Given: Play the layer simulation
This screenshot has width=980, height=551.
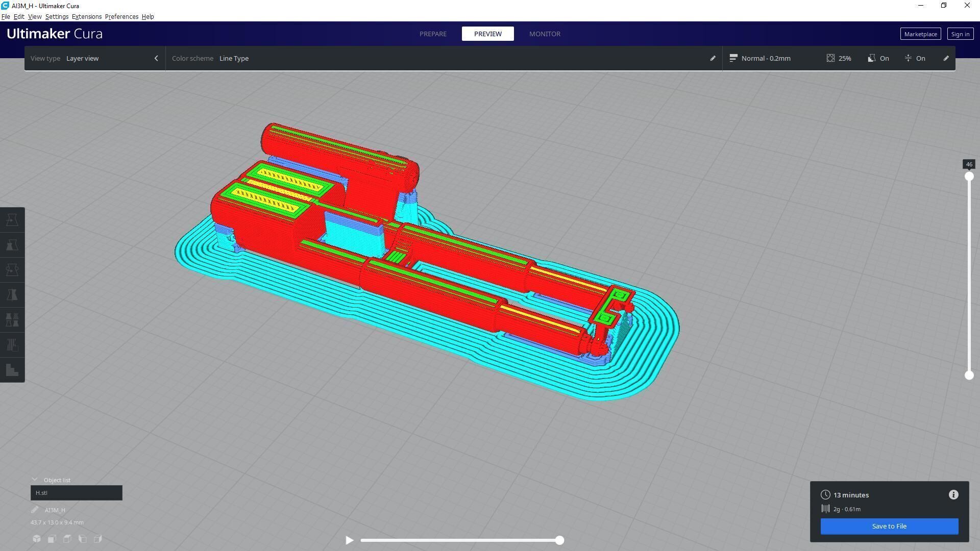Looking at the screenshot, I should point(349,540).
